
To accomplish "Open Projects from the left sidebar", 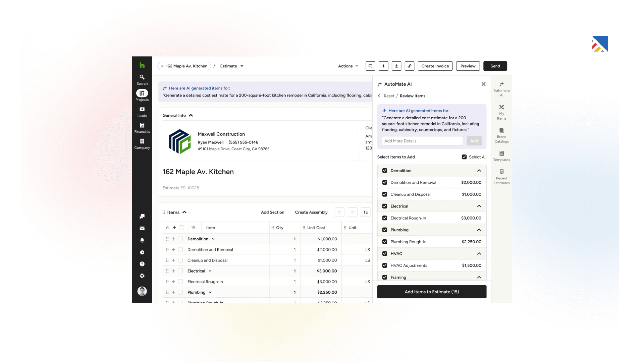I will click(x=142, y=96).
